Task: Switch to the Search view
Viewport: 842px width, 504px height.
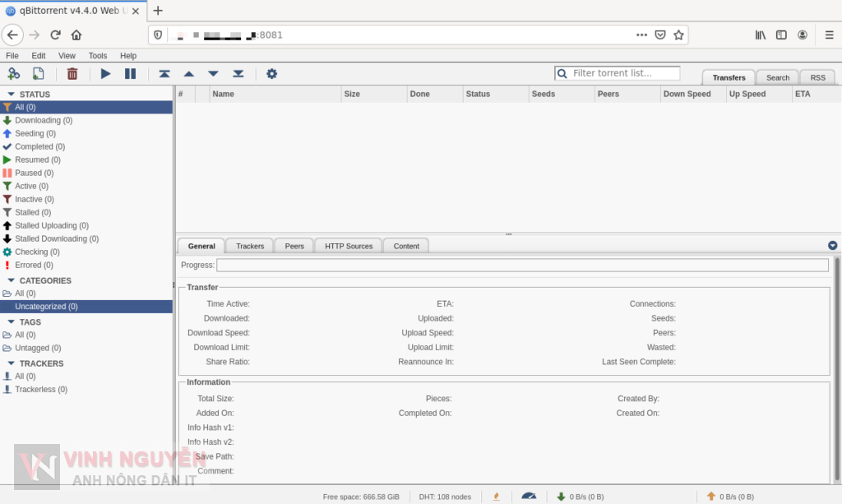Action: [x=776, y=76]
